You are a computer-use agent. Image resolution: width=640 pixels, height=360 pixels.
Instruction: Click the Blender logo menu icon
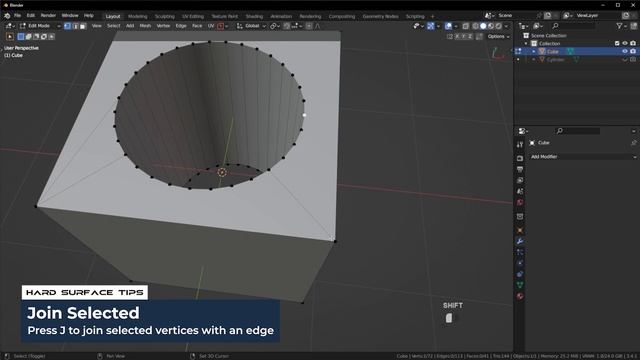tap(7, 16)
